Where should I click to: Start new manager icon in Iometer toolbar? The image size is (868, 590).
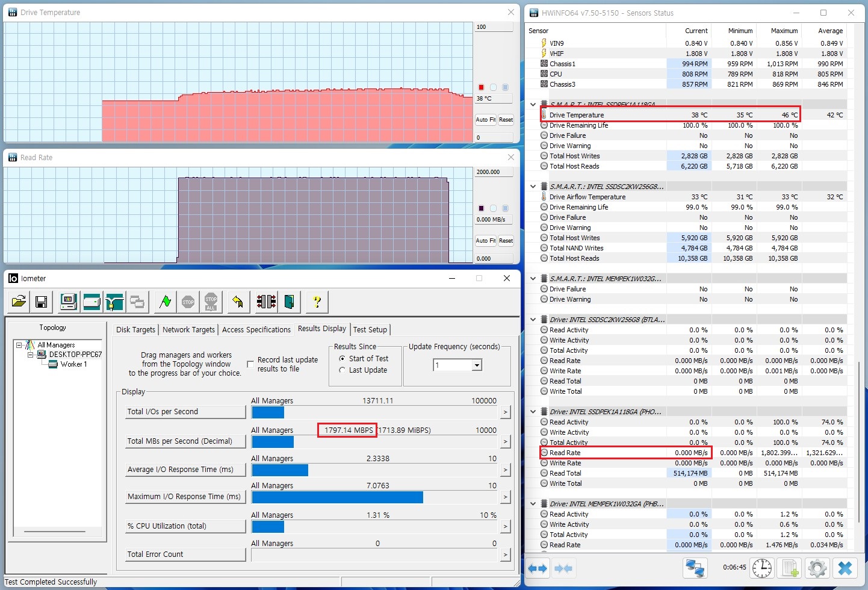(x=68, y=302)
